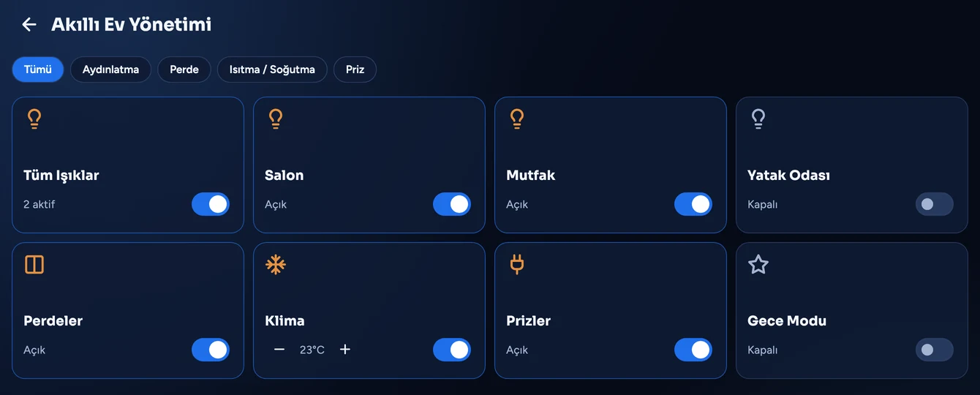
Task: Click the Prizler plug icon
Action: tap(516, 264)
